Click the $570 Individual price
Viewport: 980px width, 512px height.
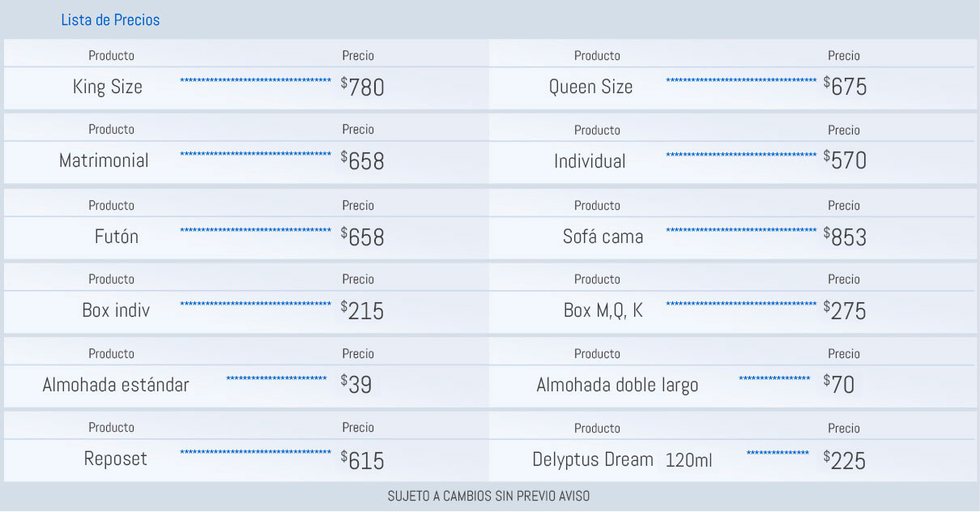point(845,160)
